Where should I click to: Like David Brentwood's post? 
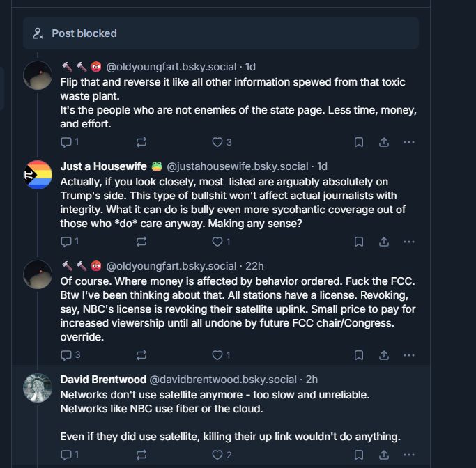pyautogui.click(x=217, y=455)
